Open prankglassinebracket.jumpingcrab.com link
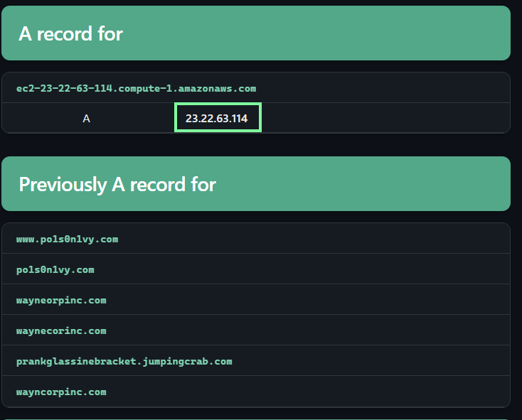Screen dimensions: 522x420 (x=124, y=361)
